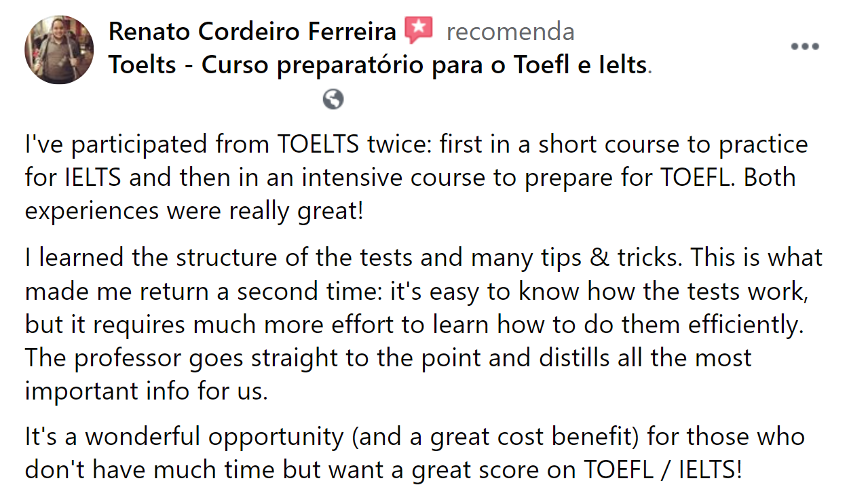Click the text "important info for us."
The height and width of the screenshot is (504, 849).
147,391
